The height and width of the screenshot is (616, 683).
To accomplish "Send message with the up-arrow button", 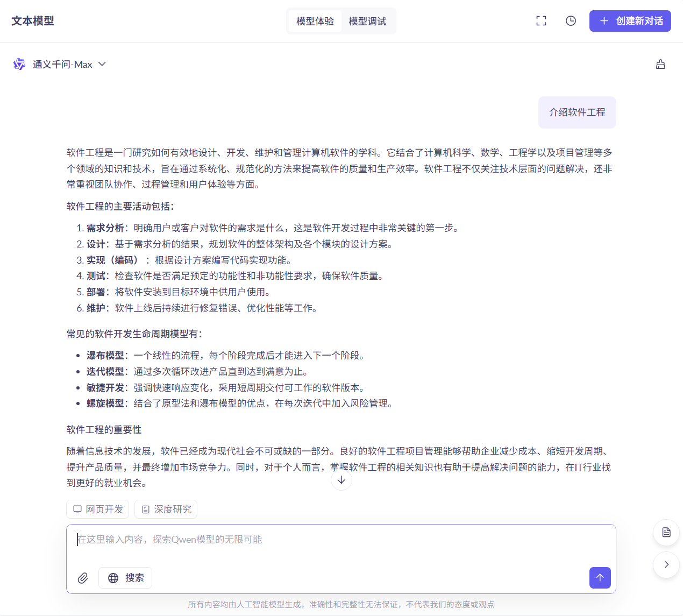I will coord(600,578).
